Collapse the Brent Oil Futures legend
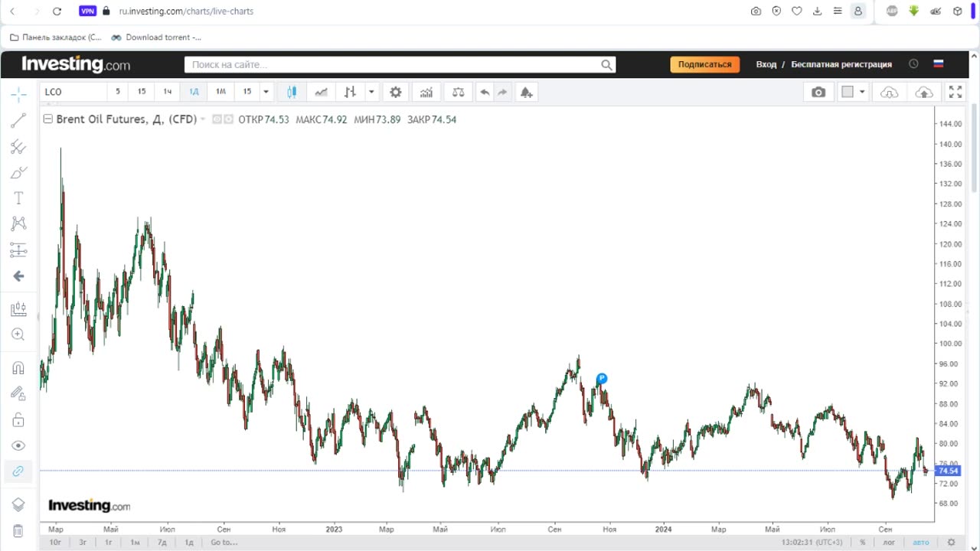 (47, 119)
